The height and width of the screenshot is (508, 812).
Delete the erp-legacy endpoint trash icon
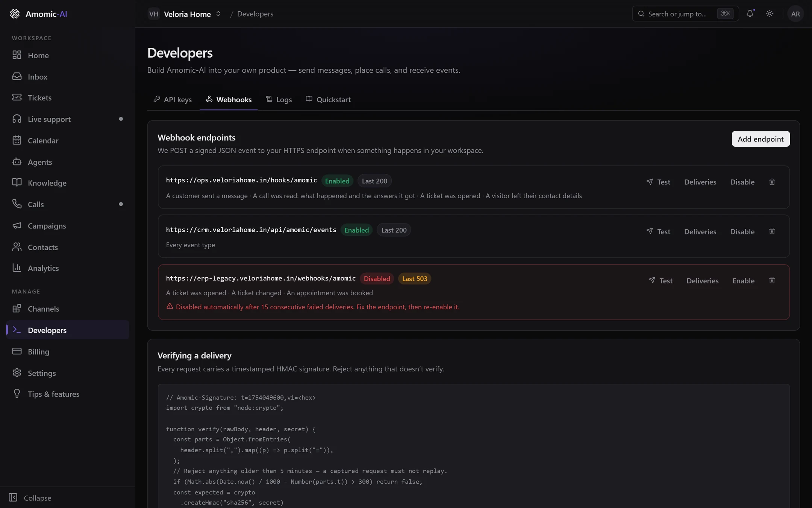pos(772,280)
